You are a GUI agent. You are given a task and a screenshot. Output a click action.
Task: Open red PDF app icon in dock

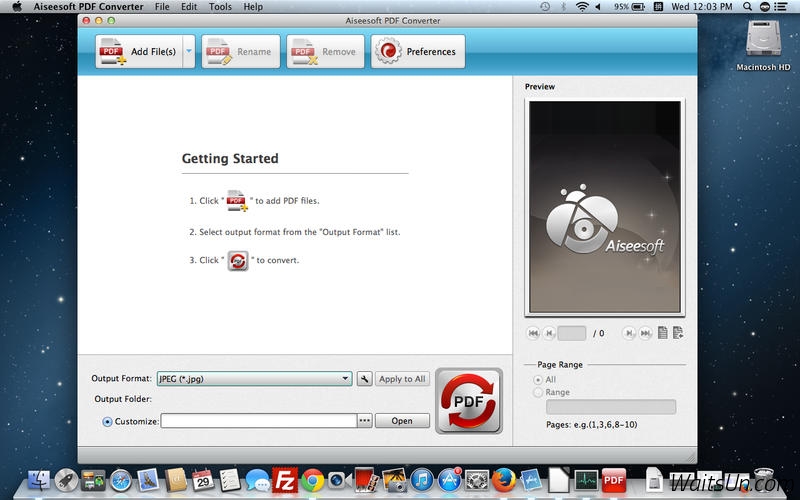tap(614, 481)
